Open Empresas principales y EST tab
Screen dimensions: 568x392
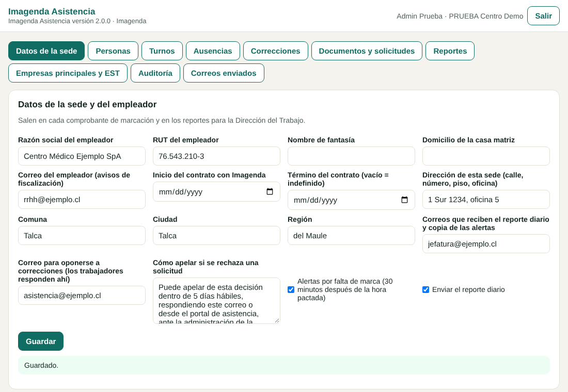tap(68, 73)
